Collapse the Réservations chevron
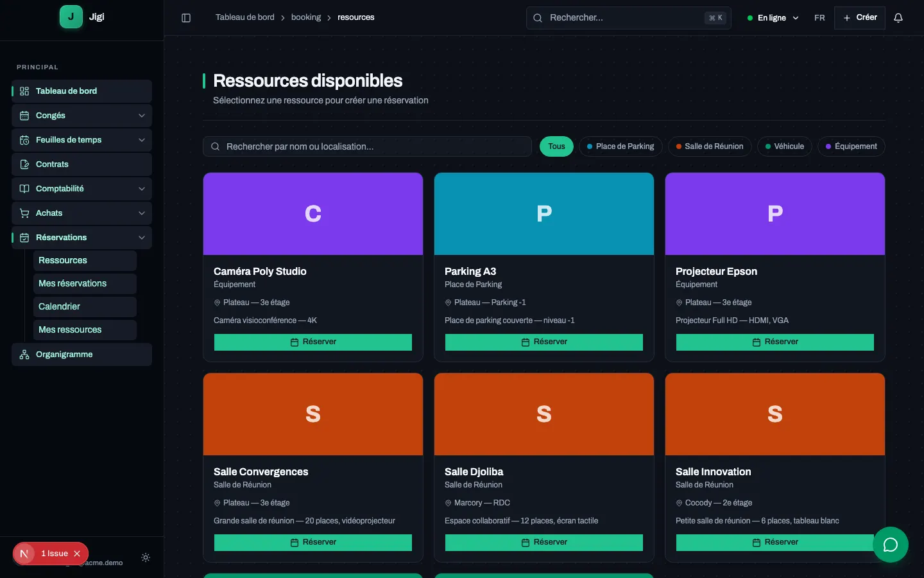The image size is (924, 578). tap(142, 238)
